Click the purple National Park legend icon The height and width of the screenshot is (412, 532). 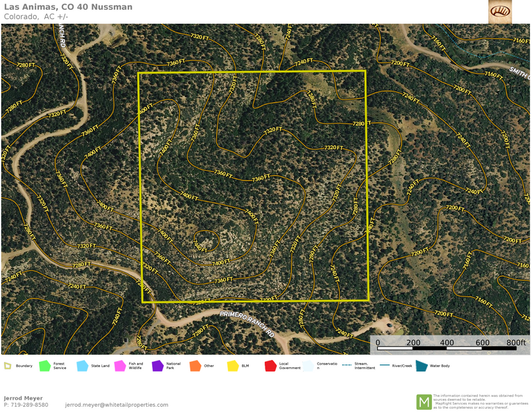click(x=157, y=366)
